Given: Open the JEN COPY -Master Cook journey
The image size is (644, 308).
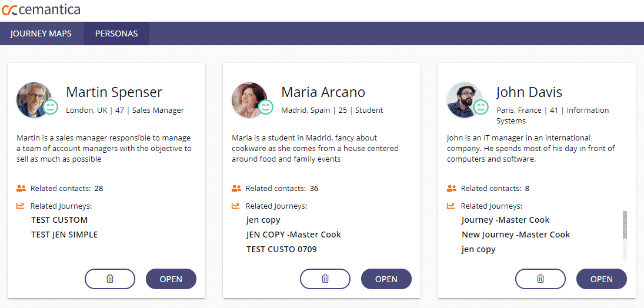Looking at the screenshot, I should [x=293, y=235].
